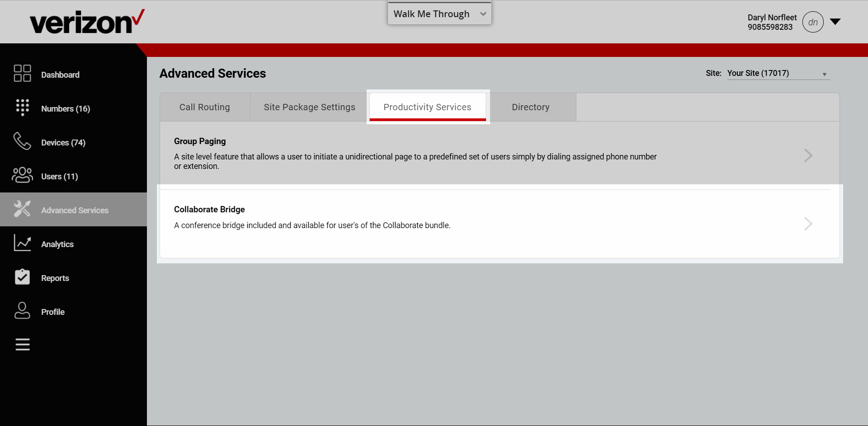Click the Devices phone handset icon
This screenshot has width=868, height=426.
click(22, 141)
